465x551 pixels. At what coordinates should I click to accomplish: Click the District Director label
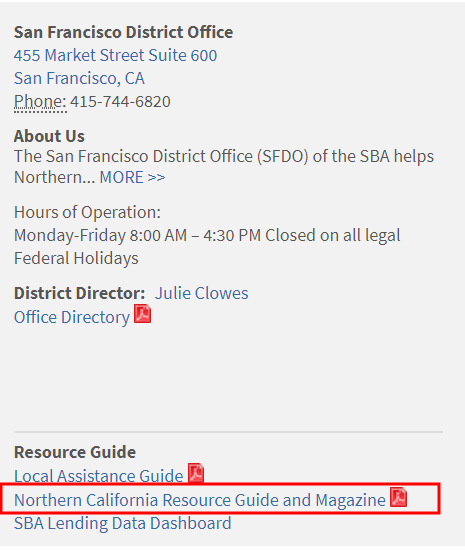click(x=79, y=293)
